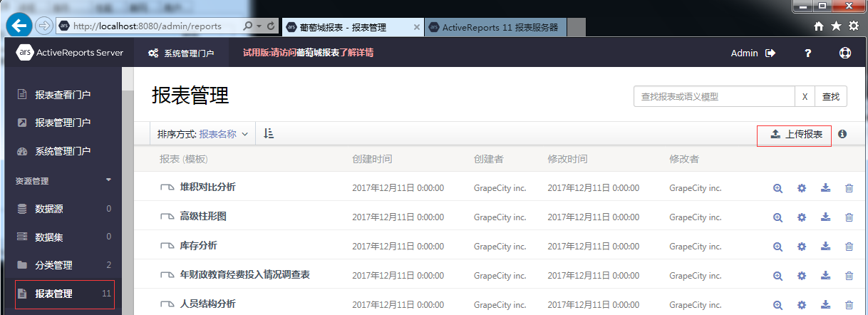The width and height of the screenshot is (868, 315).
Task: Open settings gear for 人员结构分析
Action: (802, 304)
